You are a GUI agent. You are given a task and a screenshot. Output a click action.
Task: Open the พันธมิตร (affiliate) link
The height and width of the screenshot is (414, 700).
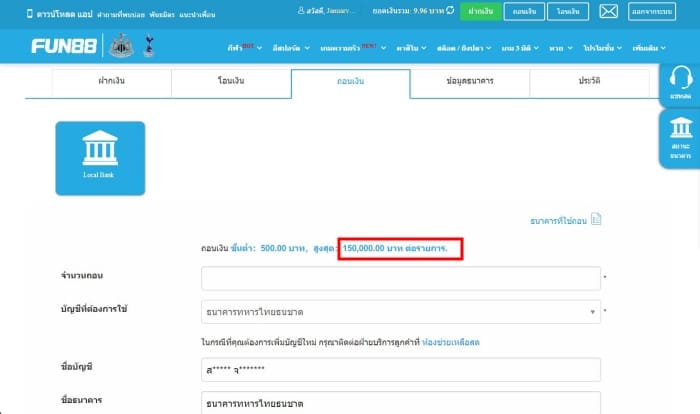[162, 15]
